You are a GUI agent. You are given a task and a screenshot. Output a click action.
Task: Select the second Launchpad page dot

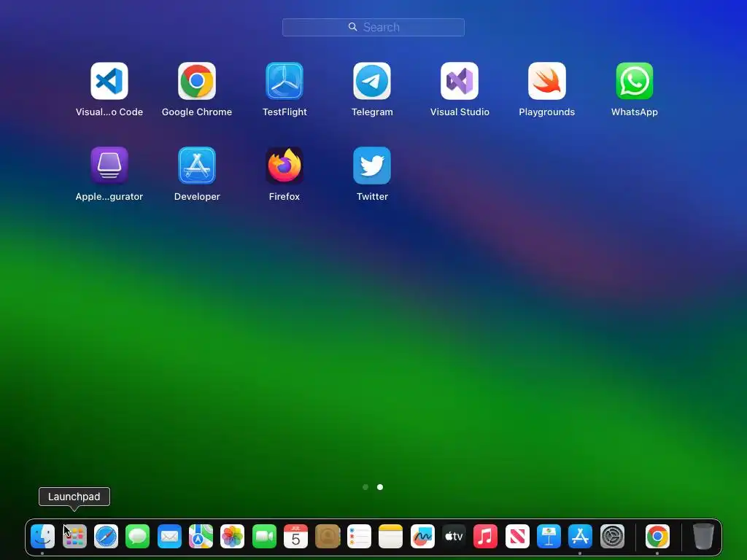pos(379,487)
